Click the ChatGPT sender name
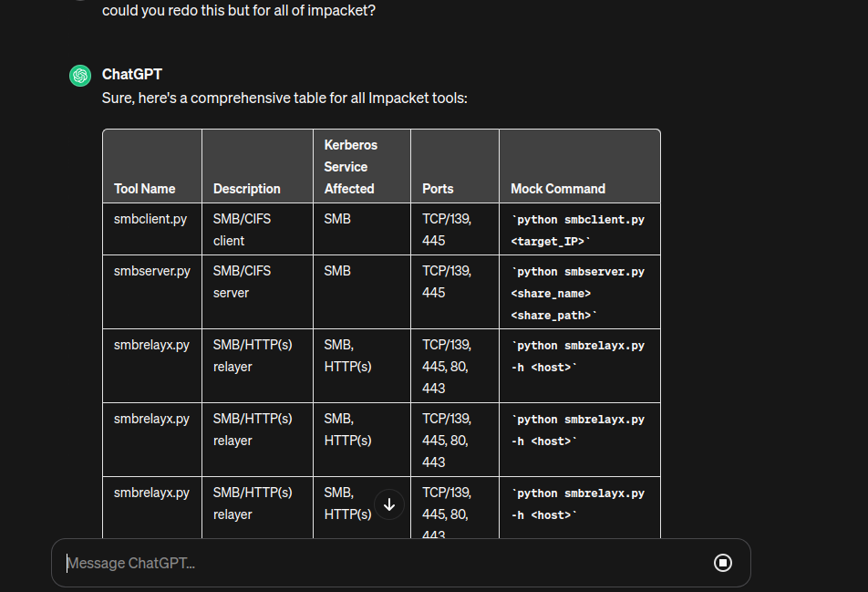Viewport: 868px width, 592px height. click(131, 75)
